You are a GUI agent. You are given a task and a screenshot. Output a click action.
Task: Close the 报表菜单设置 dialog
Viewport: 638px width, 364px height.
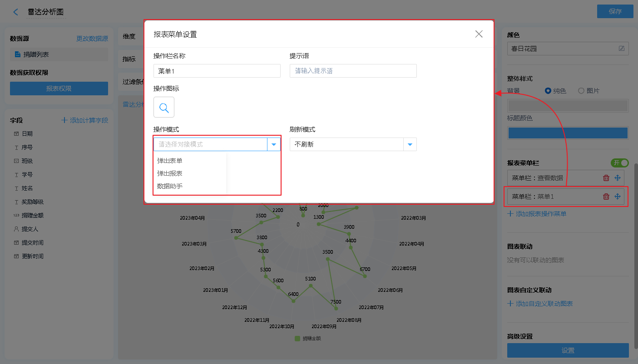tap(479, 34)
